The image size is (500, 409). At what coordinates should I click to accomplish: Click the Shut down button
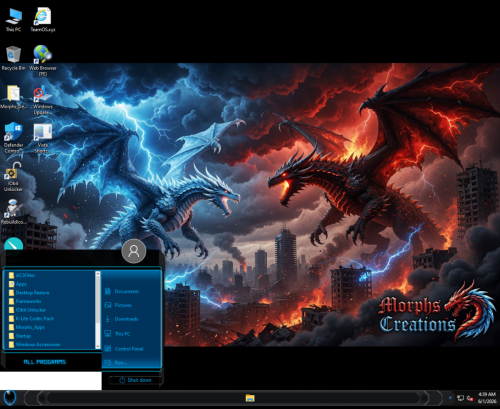pyautogui.click(x=135, y=380)
